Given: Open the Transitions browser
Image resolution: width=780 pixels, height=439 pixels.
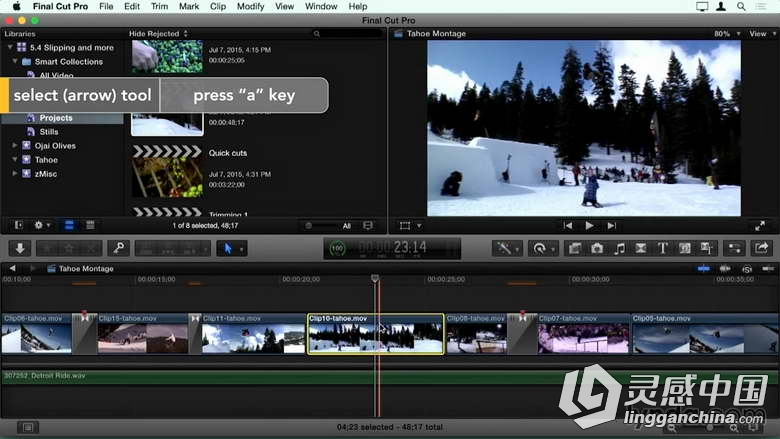Looking at the screenshot, I should pyautogui.click(x=641, y=248).
